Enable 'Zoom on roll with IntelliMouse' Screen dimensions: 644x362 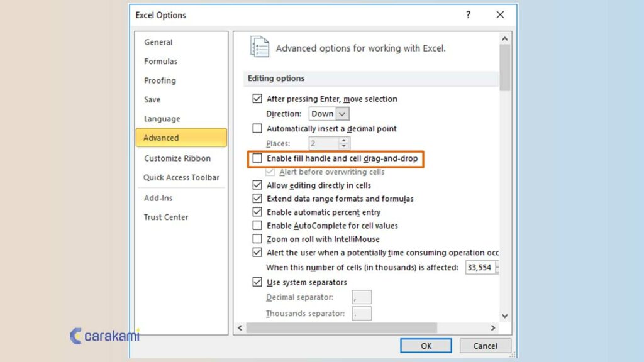point(257,239)
